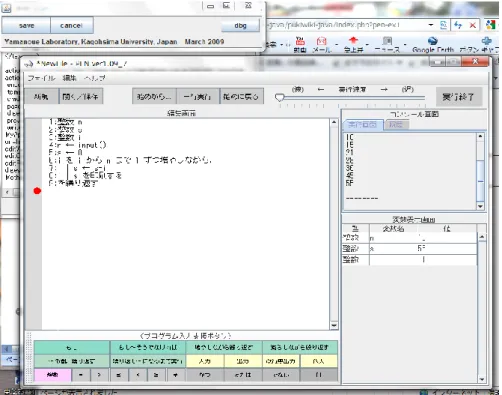Click the ≧ operator button
Image resolution: width=502 pixels, height=395 pixels.
click(156, 375)
